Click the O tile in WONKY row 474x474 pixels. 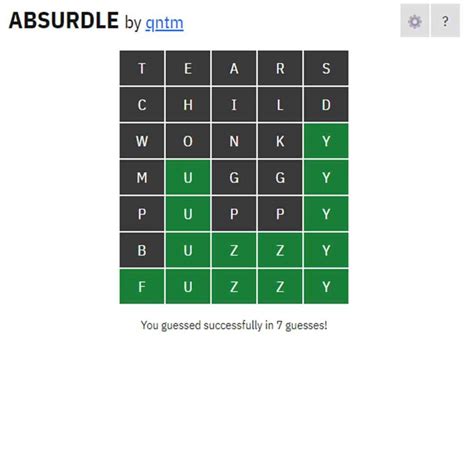[x=188, y=141]
